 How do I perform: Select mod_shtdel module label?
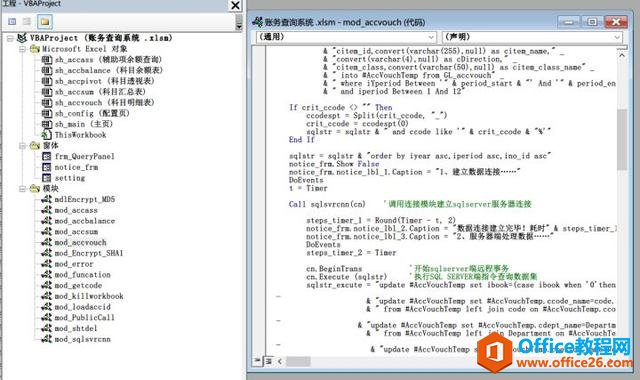[76, 329]
